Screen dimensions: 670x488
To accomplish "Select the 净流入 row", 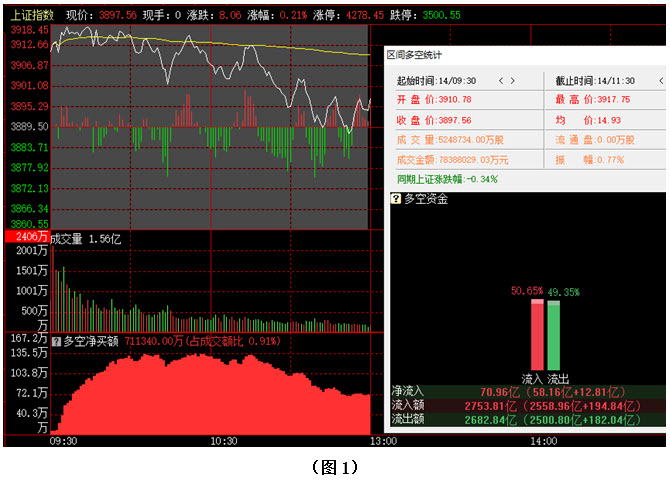I will pos(527,393).
